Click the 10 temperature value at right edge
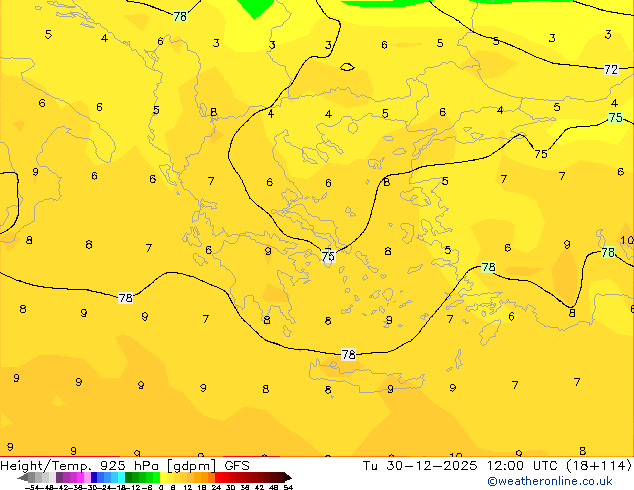 point(626,241)
